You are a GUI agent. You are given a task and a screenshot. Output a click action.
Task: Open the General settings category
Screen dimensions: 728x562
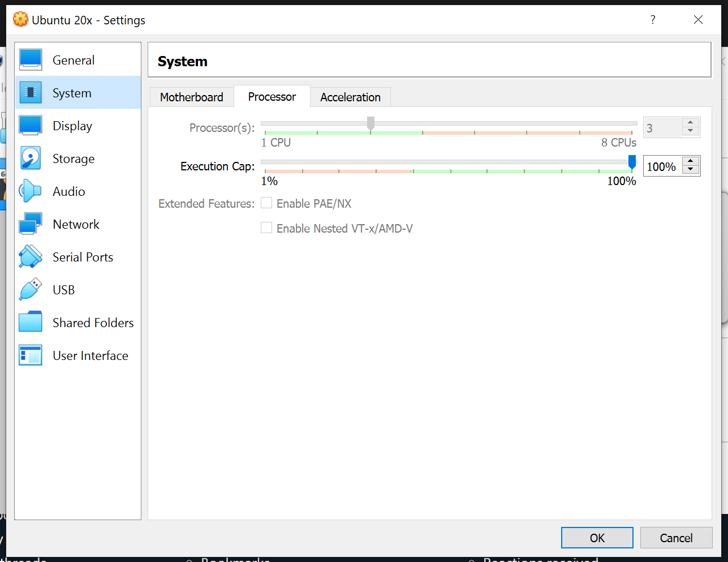[78, 59]
